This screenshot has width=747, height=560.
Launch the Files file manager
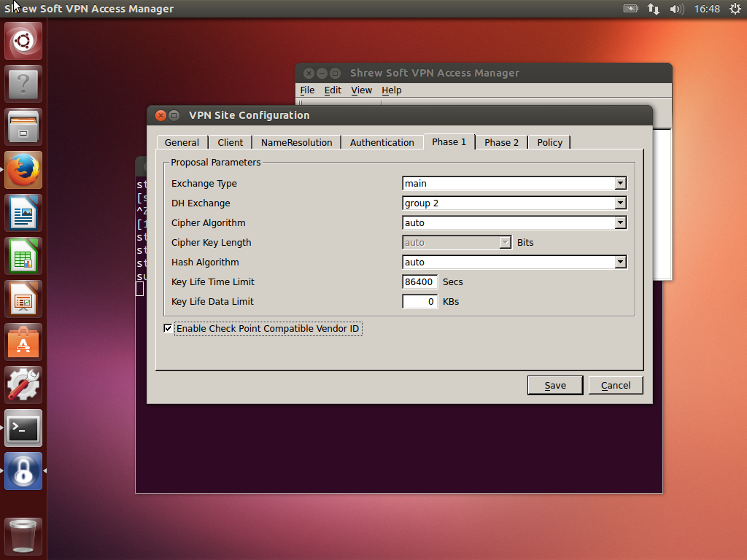pyautogui.click(x=23, y=127)
